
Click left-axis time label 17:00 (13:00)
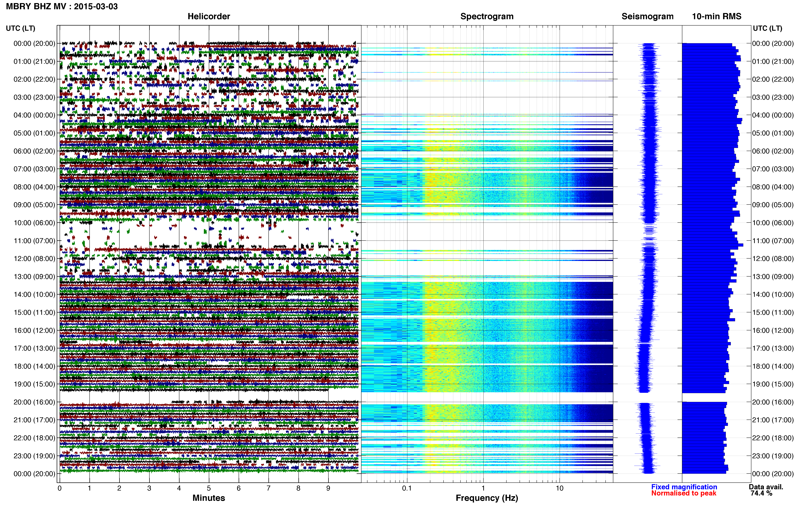click(34, 348)
